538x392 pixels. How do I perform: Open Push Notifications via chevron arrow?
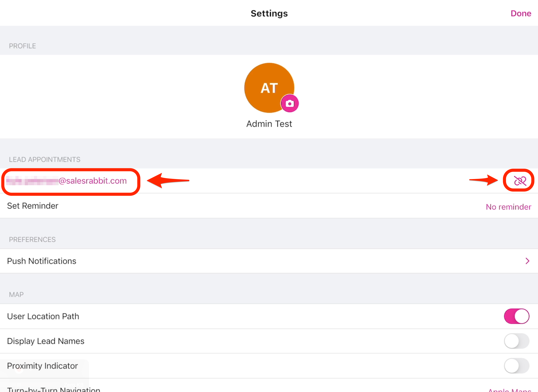tap(527, 261)
